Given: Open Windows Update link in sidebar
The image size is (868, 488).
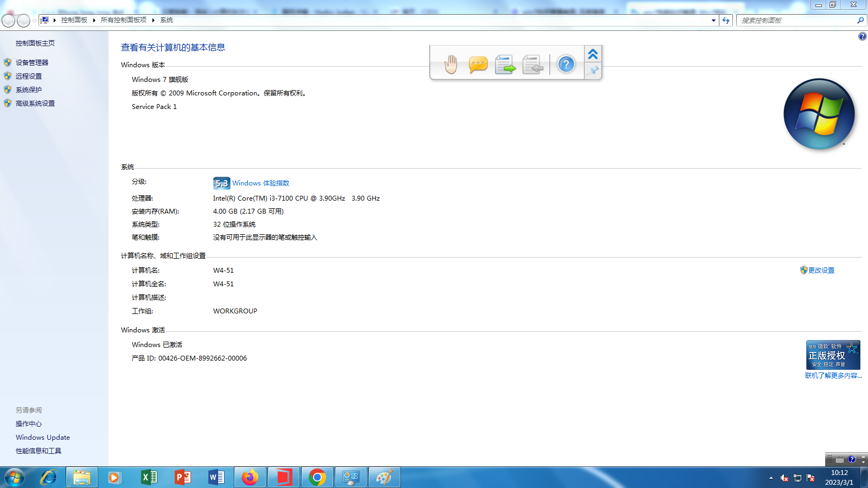Looking at the screenshot, I should coord(43,438).
